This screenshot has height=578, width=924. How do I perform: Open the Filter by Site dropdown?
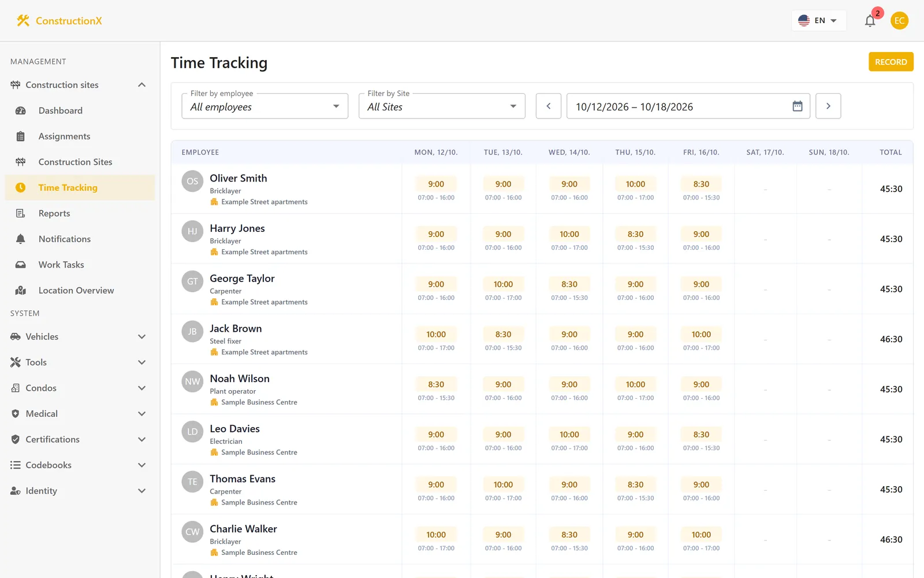coord(442,106)
